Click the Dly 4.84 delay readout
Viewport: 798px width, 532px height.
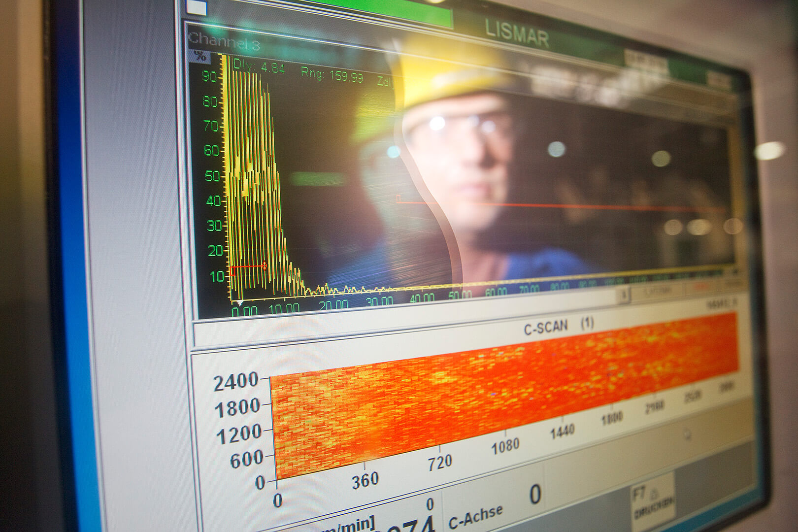pos(259,66)
